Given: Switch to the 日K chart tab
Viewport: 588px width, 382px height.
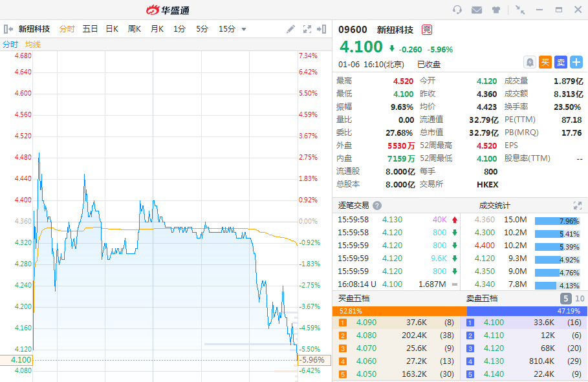Looking at the screenshot, I should pyautogui.click(x=112, y=29).
